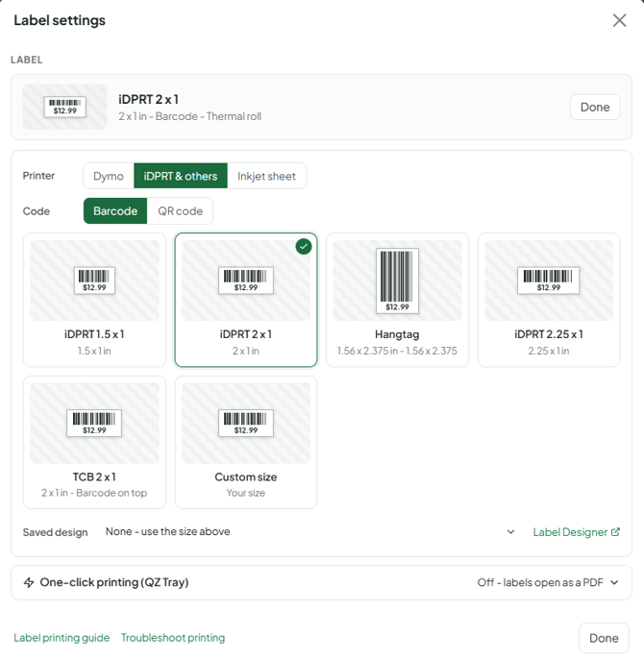The width and height of the screenshot is (644, 660).
Task: Open the Label Designer link
Action: 576,532
